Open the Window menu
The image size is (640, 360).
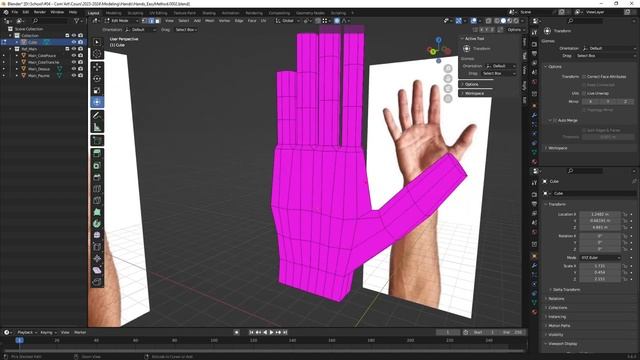(x=57, y=12)
